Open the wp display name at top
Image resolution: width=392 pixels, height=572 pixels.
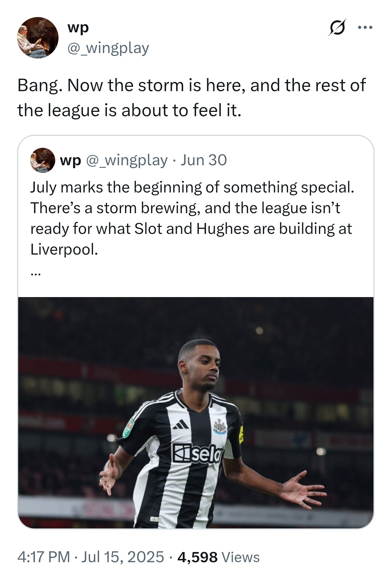[x=78, y=28]
